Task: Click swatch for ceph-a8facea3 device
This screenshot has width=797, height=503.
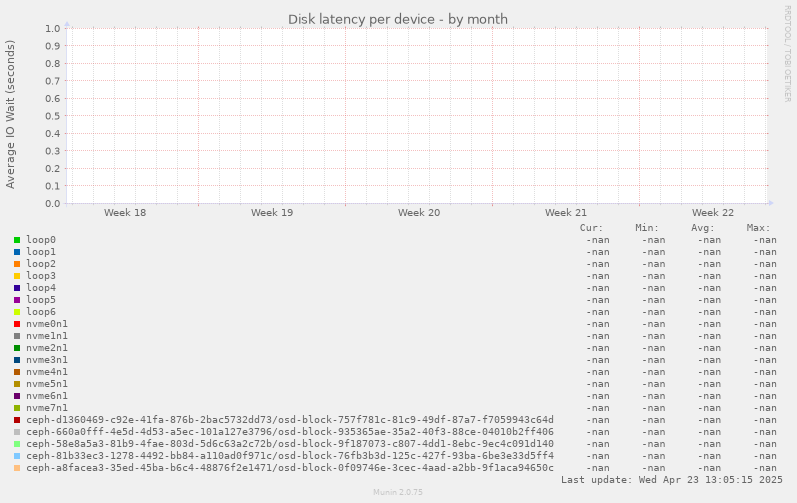Action: coord(17,468)
